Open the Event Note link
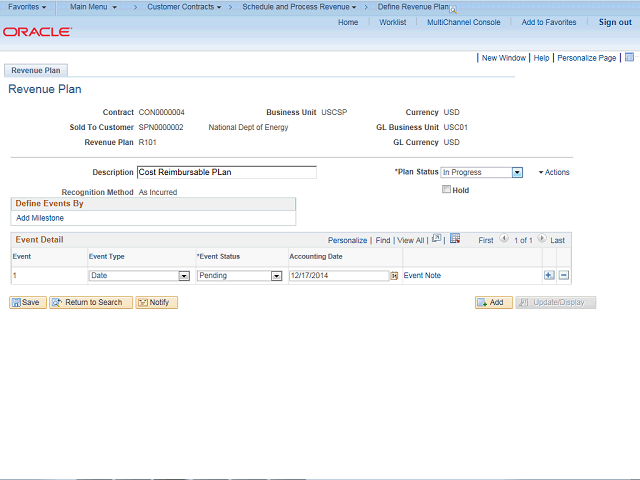Screen dimensions: 640x480 [x=422, y=276]
